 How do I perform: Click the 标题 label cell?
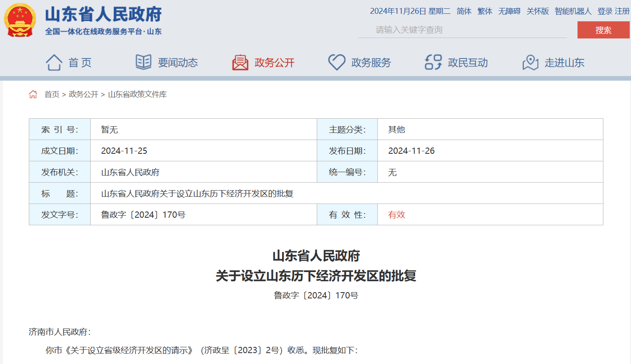pos(60,193)
